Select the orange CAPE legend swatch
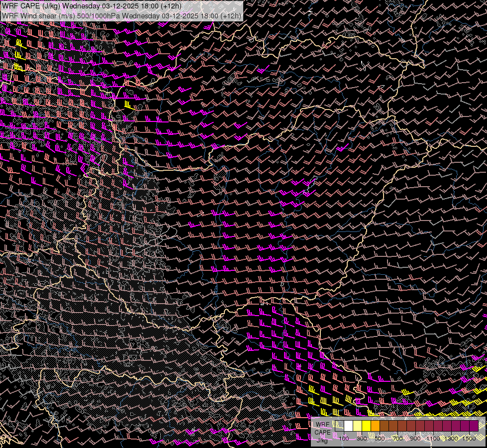The height and width of the screenshot is (448, 487). click(375, 426)
